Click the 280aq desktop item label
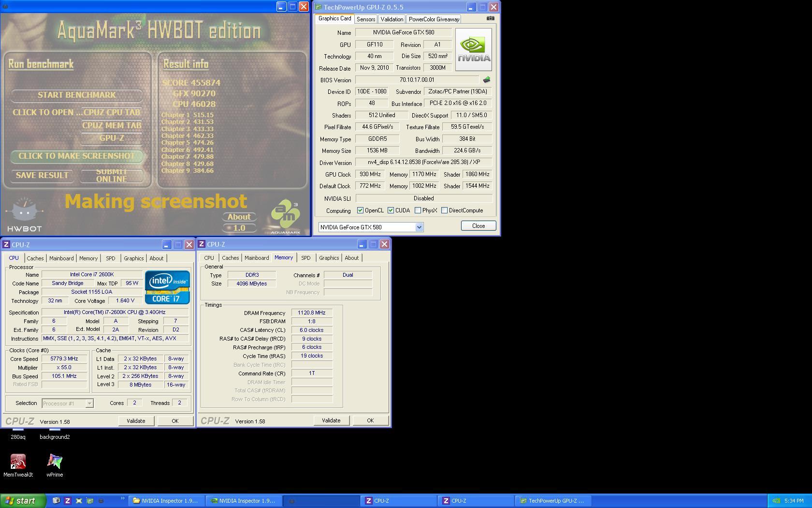 pos(18,437)
